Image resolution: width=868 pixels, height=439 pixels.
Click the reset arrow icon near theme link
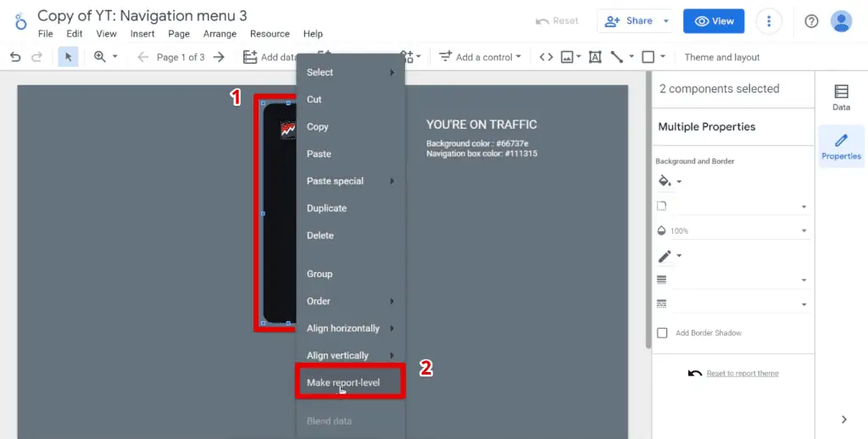pos(695,373)
